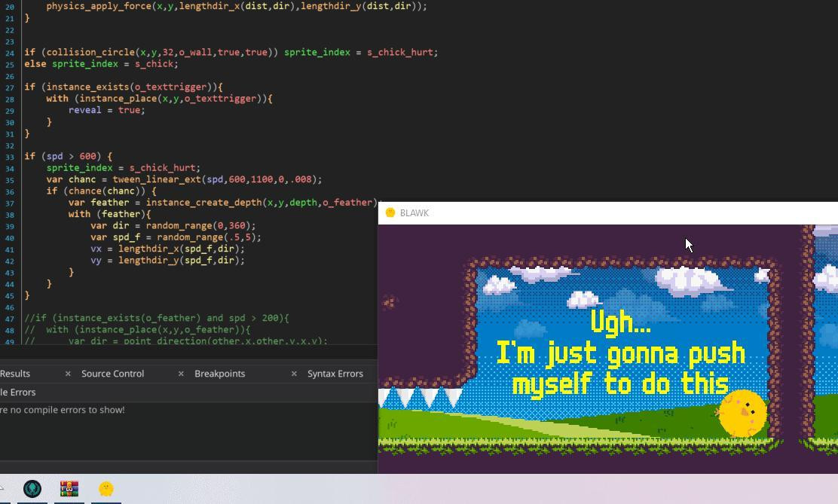The width and height of the screenshot is (838, 504).
Task: Click the 'myself to do this' game text
Action: coord(620,383)
